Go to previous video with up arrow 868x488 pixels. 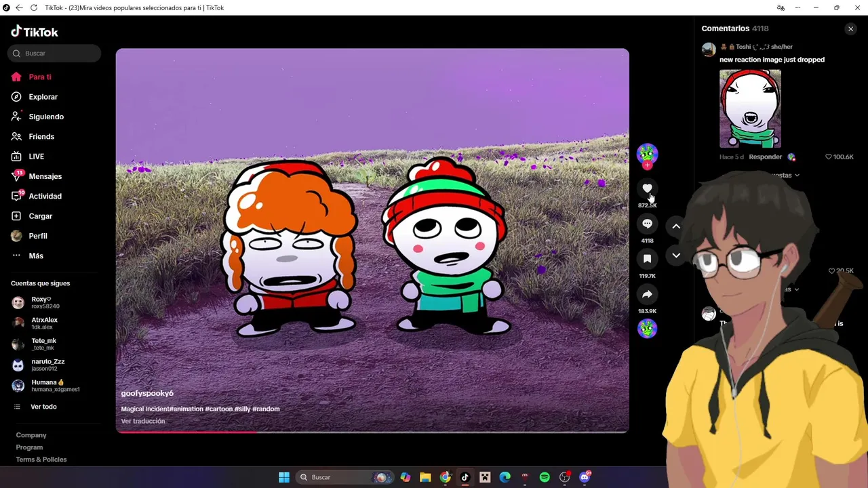(676, 226)
